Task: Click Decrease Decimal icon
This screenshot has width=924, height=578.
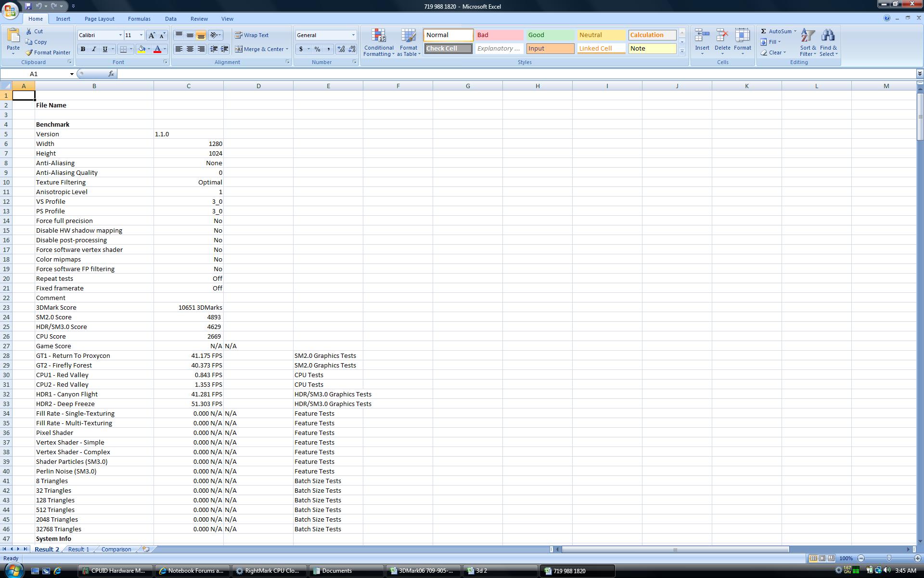Action: tap(352, 49)
